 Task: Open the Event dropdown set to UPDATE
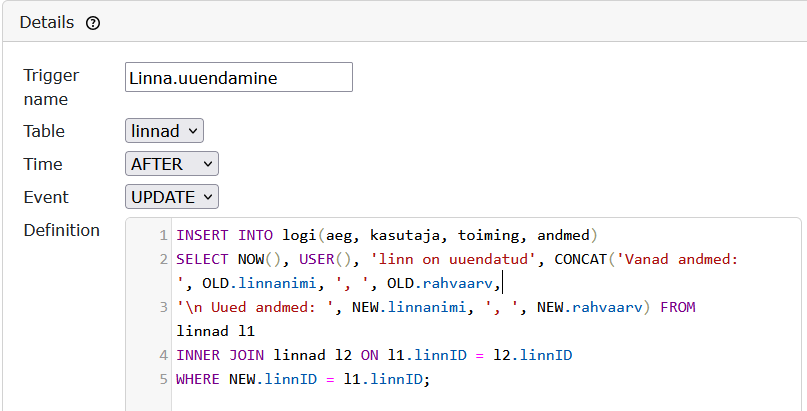(172, 197)
